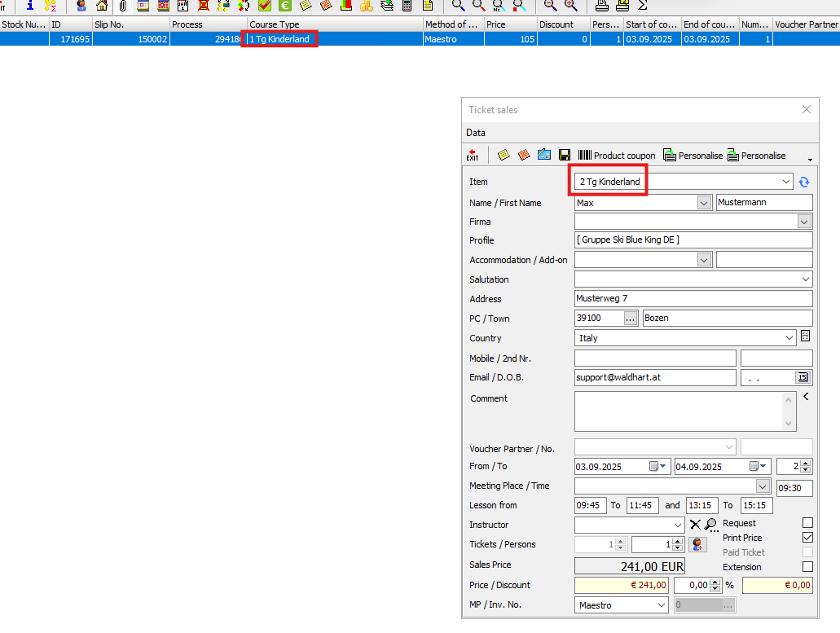The width and height of the screenshot is (840, 633).
Task: Click the floppy disk save icon
Action: point(565,155)
